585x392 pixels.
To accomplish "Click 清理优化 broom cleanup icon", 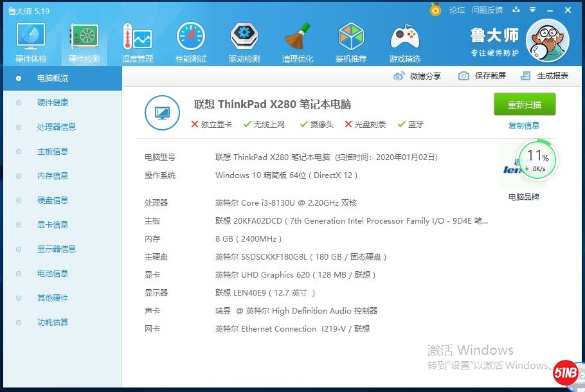I will pyautogui.click(x=298, y=40).
